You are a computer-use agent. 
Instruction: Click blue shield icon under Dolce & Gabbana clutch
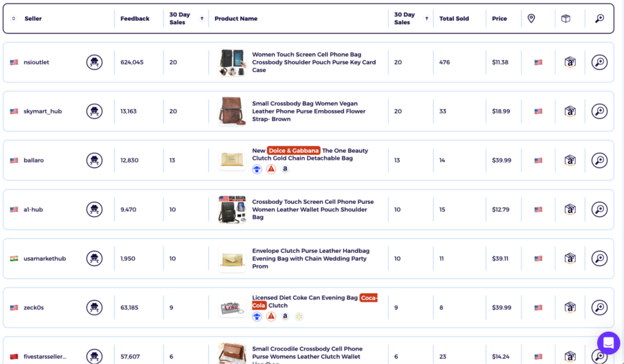pyautogui.click(x=257, y=169)
